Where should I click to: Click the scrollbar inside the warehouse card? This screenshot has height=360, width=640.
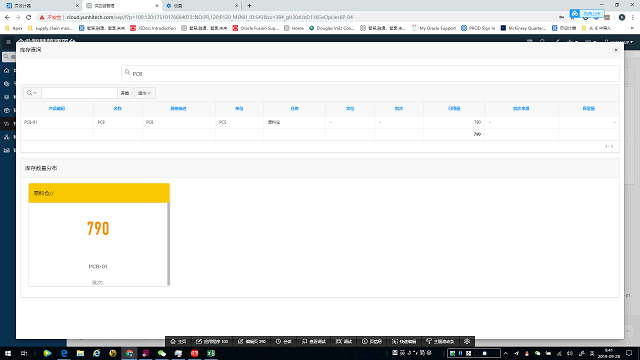[168, 244]
